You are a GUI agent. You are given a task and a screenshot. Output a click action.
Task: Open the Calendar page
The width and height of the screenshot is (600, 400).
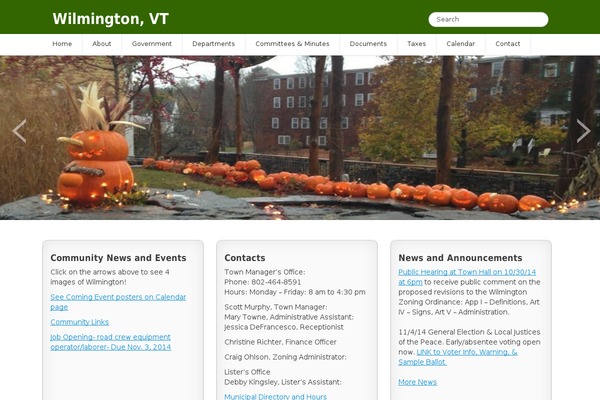(x=460, y=44)
